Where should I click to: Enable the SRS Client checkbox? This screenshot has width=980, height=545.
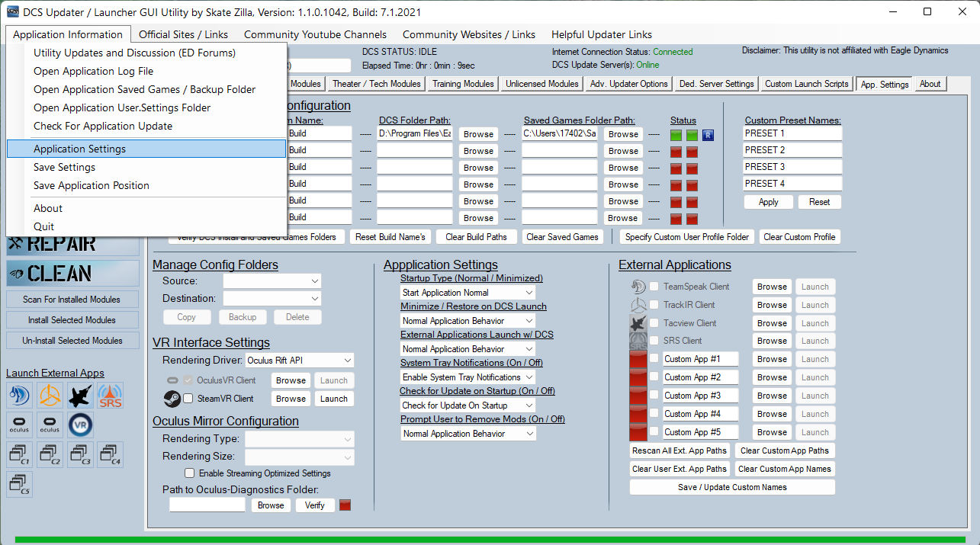[x=654, y=341]
